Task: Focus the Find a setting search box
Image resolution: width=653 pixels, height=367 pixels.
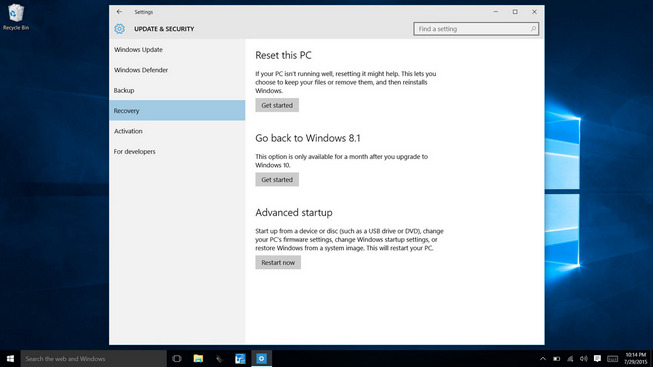Action: coord(476,29)
